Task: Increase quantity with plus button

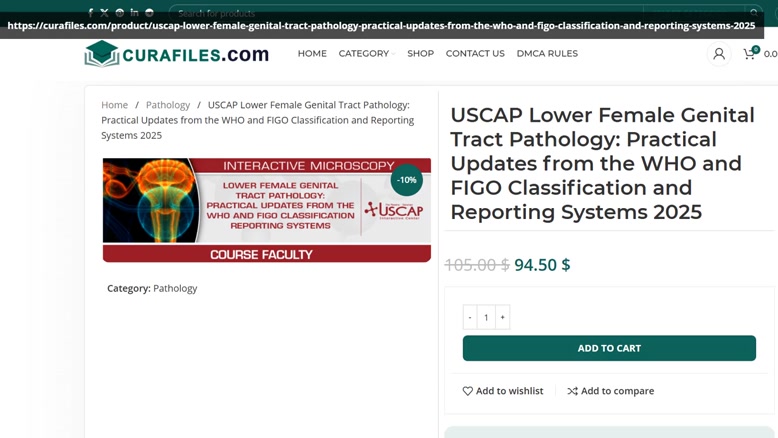Action: (502, 317)
